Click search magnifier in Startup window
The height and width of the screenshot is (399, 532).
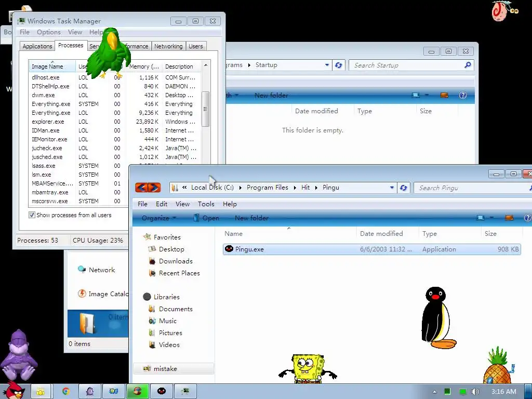[x=468, y=65]
